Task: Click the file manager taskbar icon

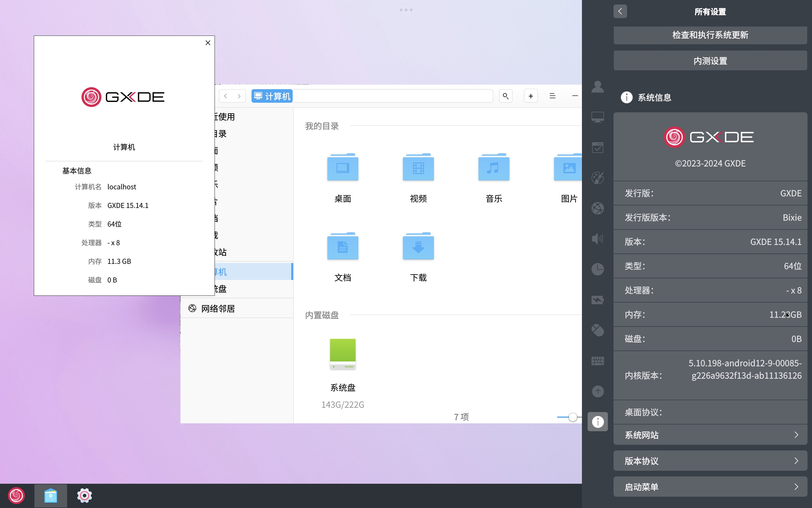Action: (x=51, y=496)
